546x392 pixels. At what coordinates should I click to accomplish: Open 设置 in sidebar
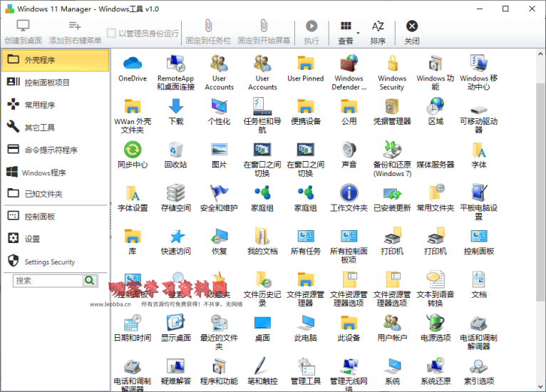coord(56,239)
